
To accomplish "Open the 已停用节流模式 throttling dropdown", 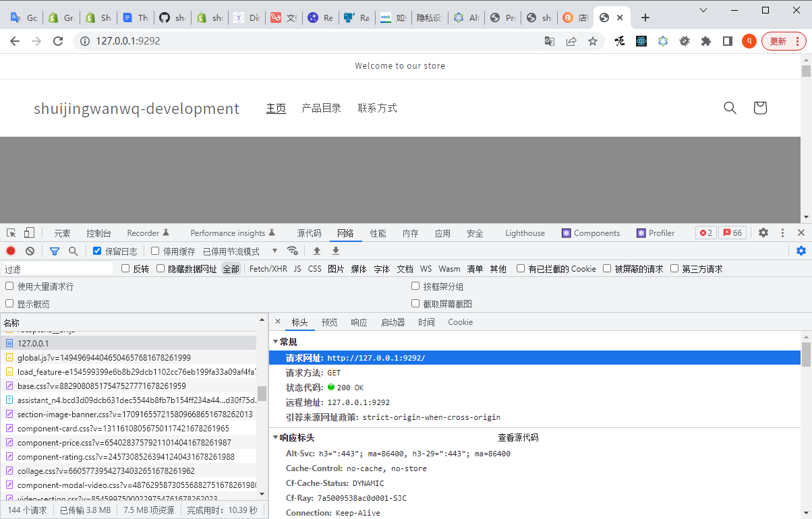I will [239, 251].
